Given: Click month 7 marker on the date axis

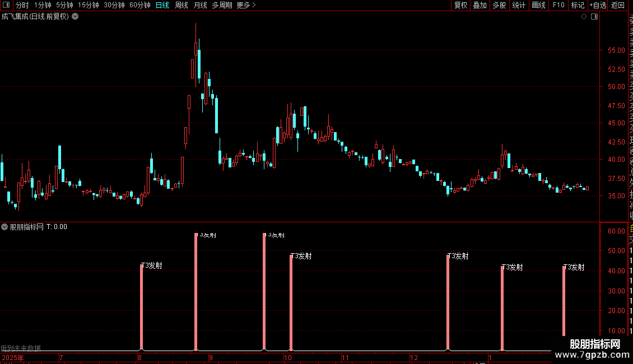Looking at the screenshot, I should (x=61, y=357).
